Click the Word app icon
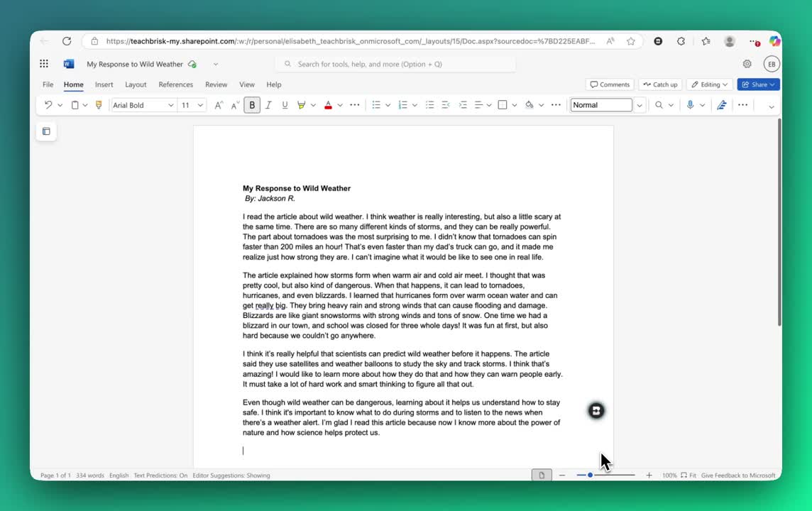 (x=68, y=64)
